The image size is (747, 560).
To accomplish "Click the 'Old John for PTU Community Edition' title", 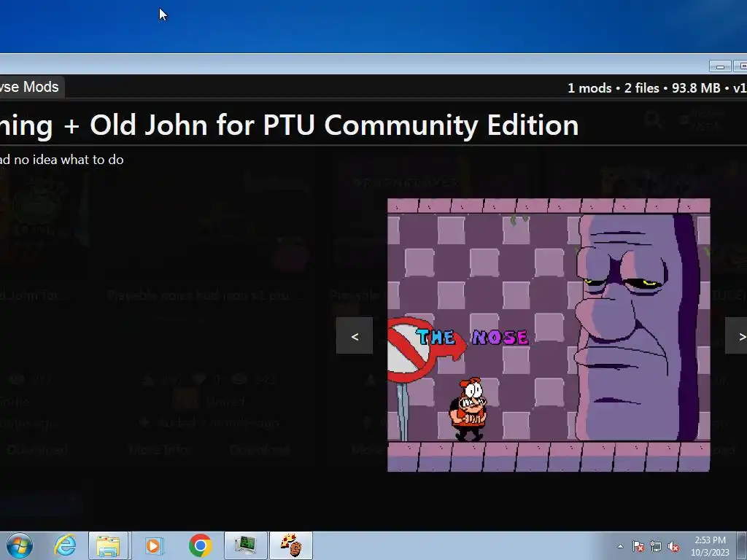I will [334, 125].
